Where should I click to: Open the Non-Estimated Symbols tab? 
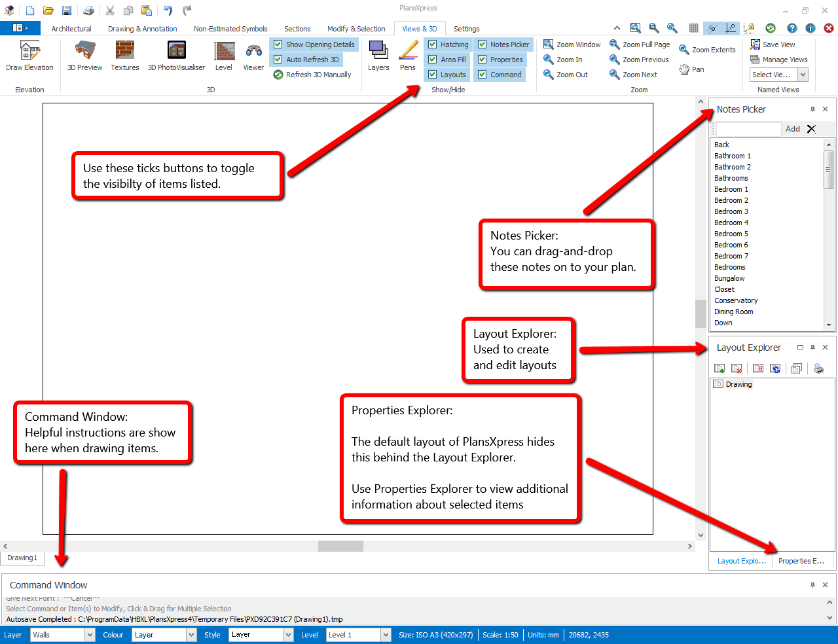coord(230,29)
